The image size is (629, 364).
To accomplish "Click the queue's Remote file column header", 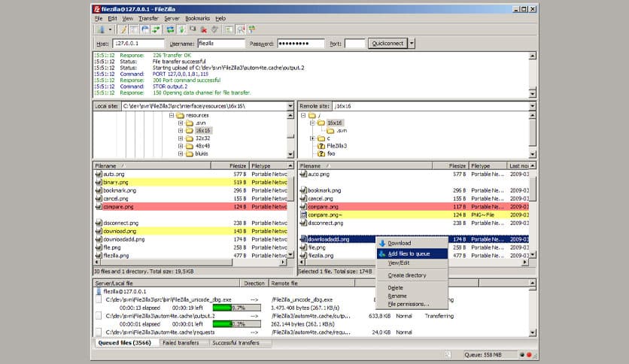I will click(x=311, y=284).
